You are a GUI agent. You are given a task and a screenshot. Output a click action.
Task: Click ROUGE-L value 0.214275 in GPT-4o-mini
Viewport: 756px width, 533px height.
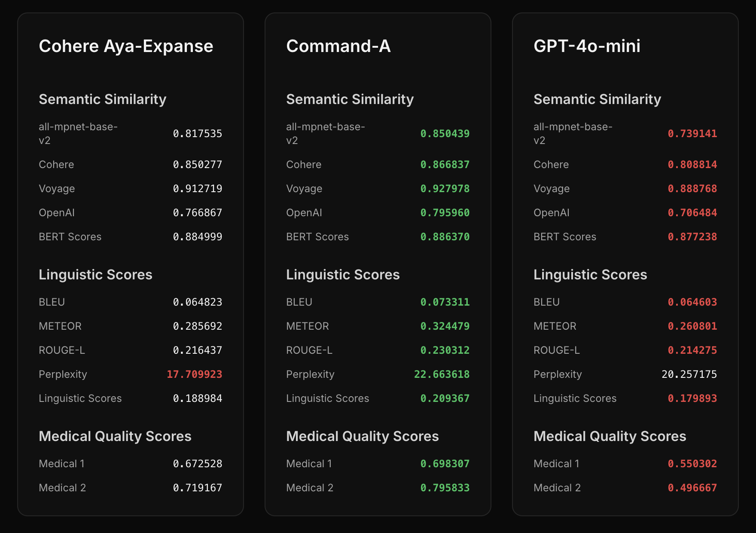(692, 350)
